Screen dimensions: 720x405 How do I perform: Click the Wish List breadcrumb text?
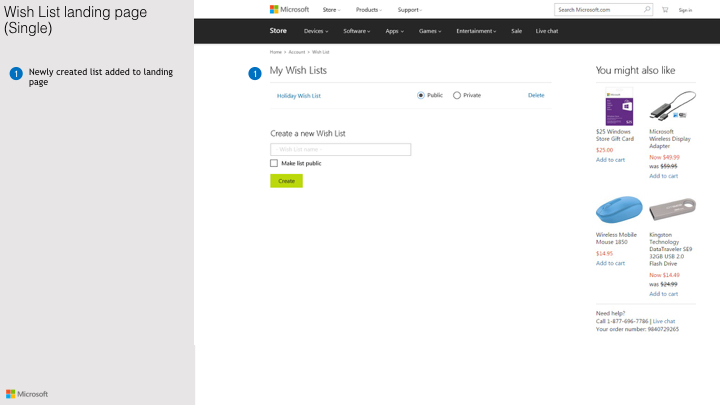[x=321, y=52]
